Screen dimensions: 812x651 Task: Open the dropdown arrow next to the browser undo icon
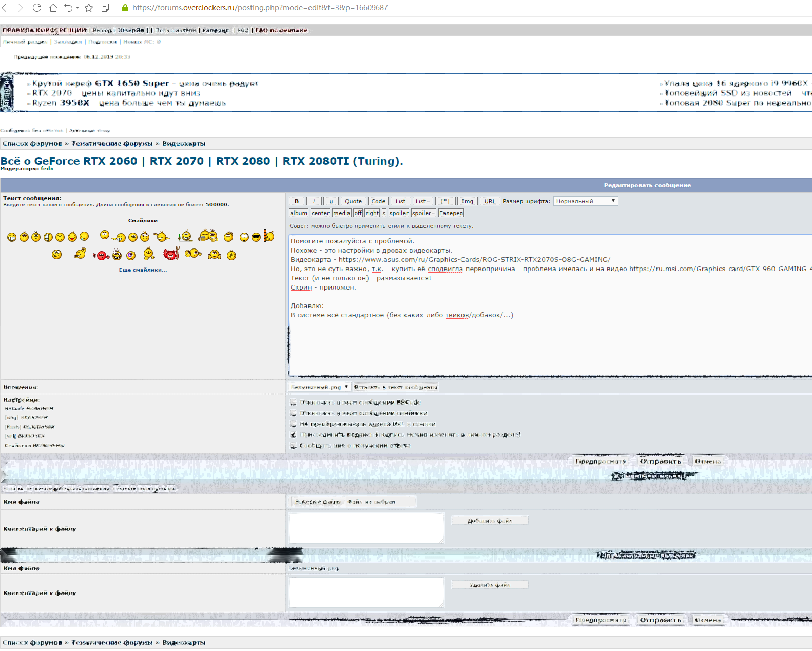click(78, 8)
